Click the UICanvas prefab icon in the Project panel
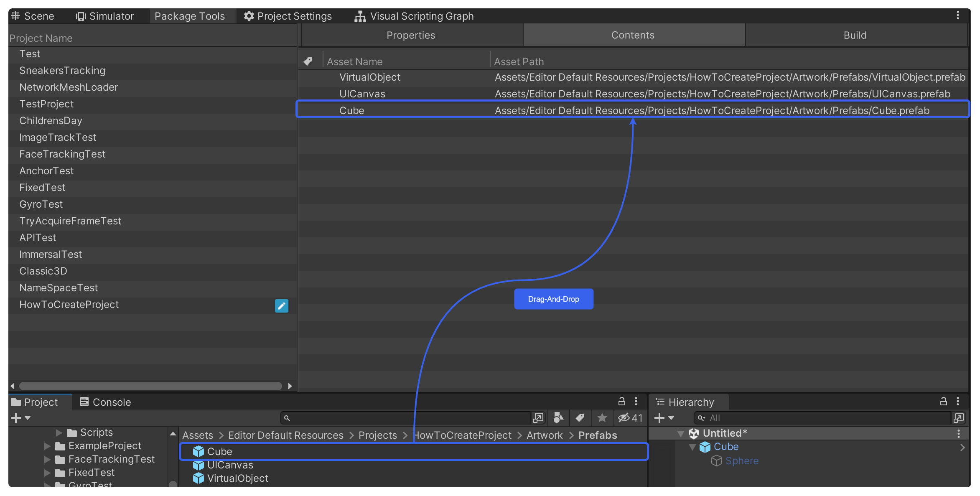980x496 pixels. tap(199, 465)
